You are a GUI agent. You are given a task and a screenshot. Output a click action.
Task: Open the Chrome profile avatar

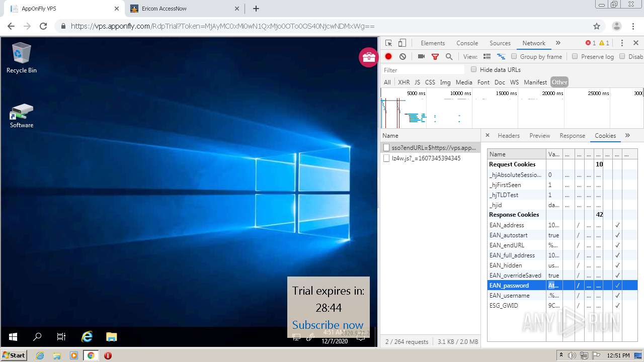tap(617, 26)
